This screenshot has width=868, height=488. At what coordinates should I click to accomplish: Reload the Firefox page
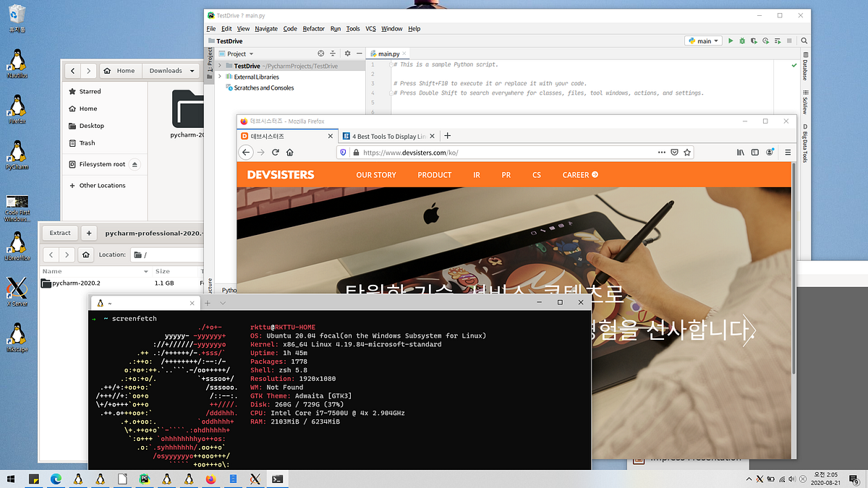coord(276,153)
